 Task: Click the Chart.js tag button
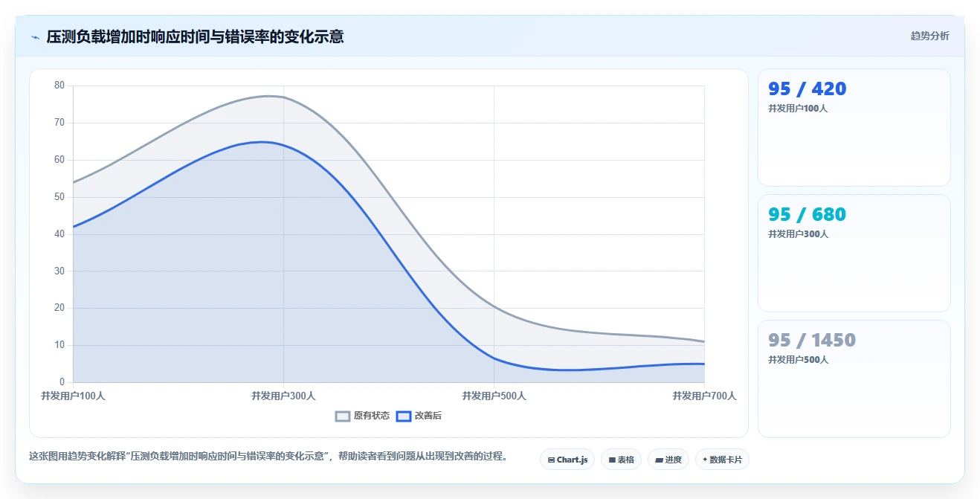click(x=567, y=460)
